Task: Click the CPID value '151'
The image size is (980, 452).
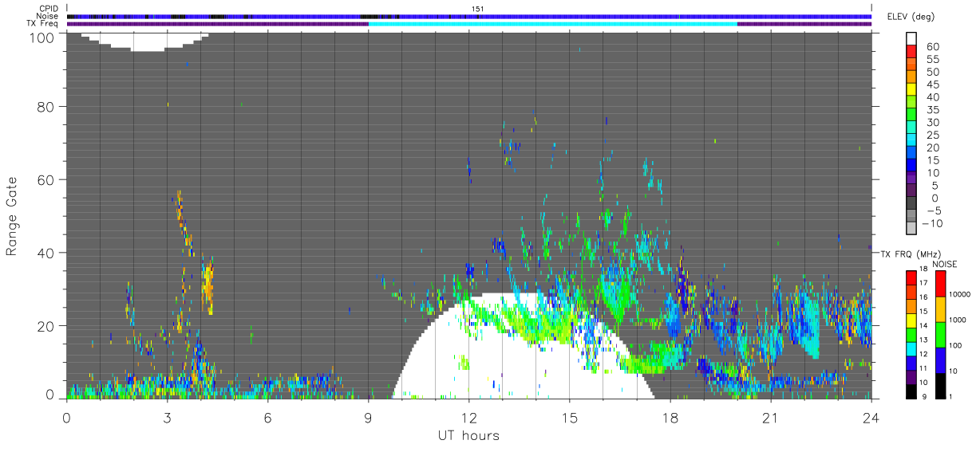Action: (479, 9)
